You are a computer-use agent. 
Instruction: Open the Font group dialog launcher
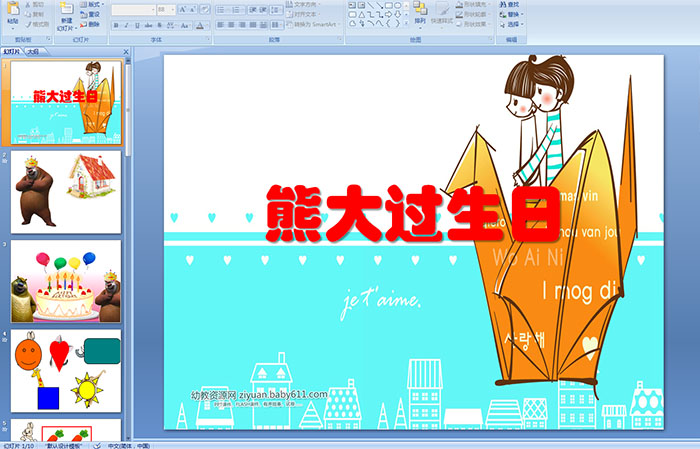[x=208, y=40]
